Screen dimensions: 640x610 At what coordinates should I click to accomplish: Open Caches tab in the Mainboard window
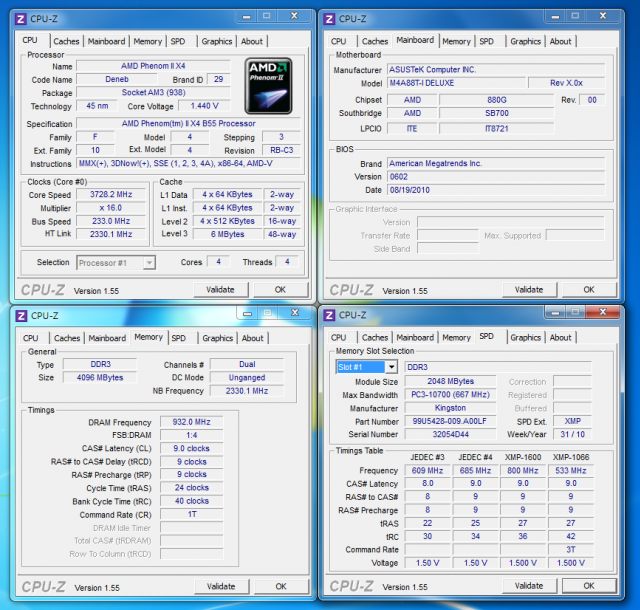375,41
